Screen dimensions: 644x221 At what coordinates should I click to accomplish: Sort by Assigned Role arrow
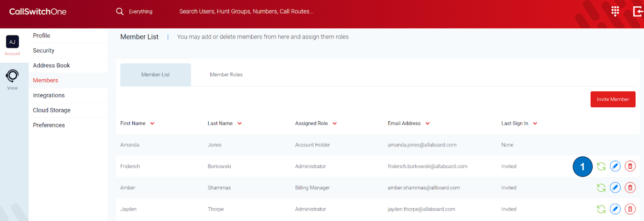click(335, 124)
